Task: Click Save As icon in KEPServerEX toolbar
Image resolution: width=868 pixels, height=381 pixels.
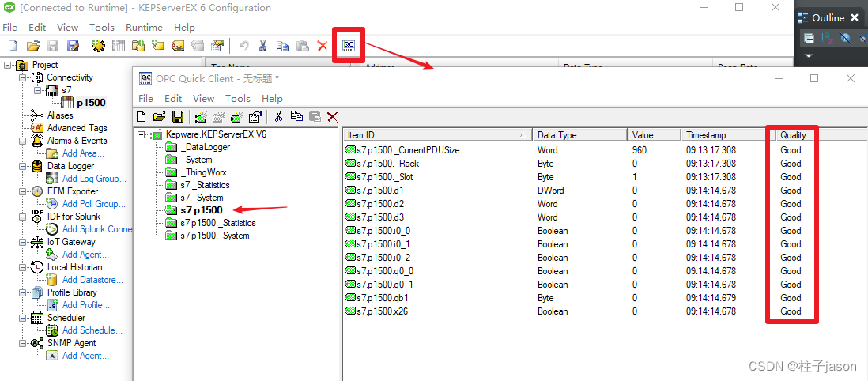Action: [x=73, y=45]
